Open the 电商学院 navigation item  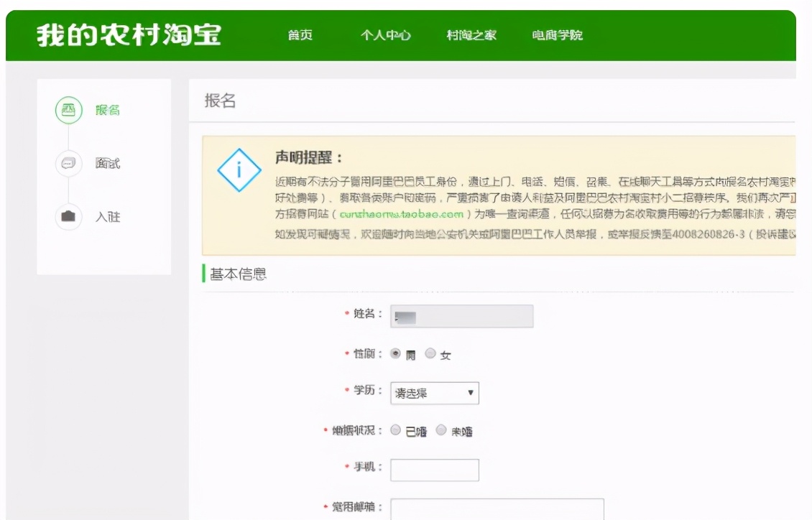click(558, 35)
